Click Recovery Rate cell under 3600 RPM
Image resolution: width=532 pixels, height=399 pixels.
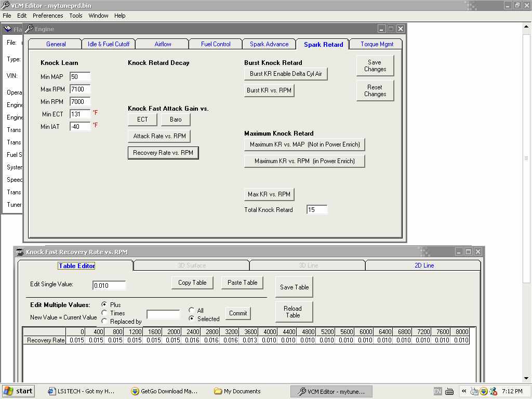249,340
